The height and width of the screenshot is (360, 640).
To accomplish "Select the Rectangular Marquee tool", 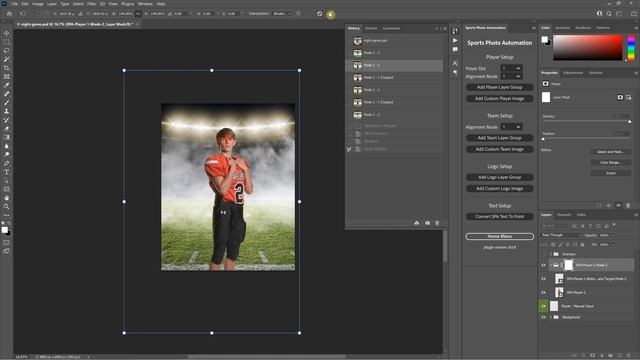I will click(7, 42).
